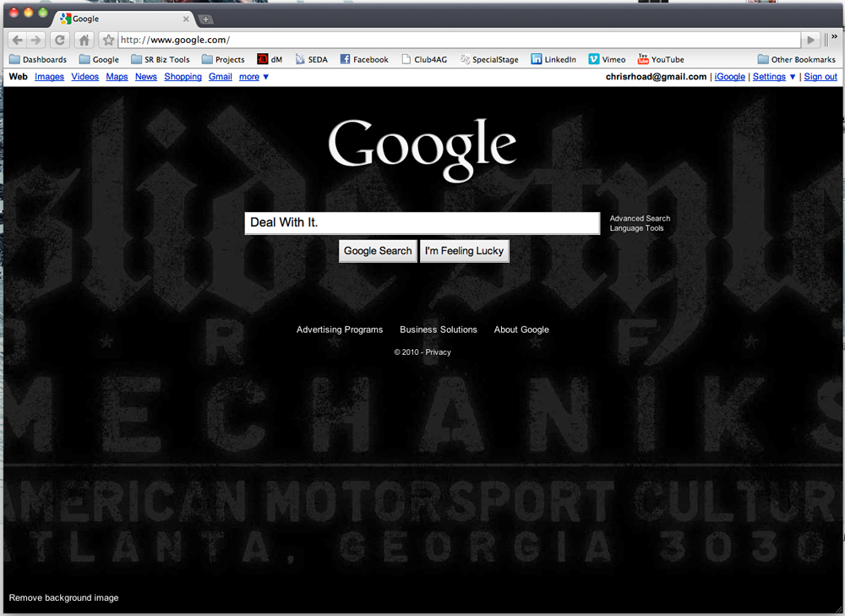Open the Projects bookmark folder
This screenshot has height=616, width=845.
pyautogui.click(x=223, y=59)
